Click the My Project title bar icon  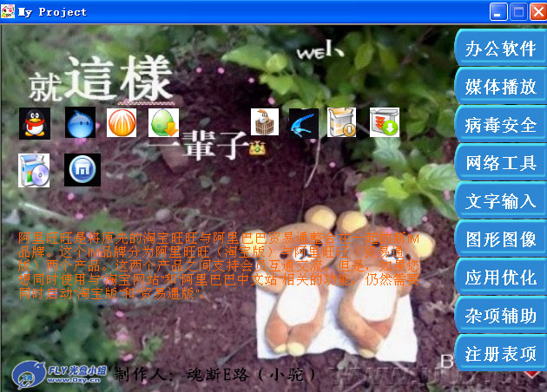(8, 11)
